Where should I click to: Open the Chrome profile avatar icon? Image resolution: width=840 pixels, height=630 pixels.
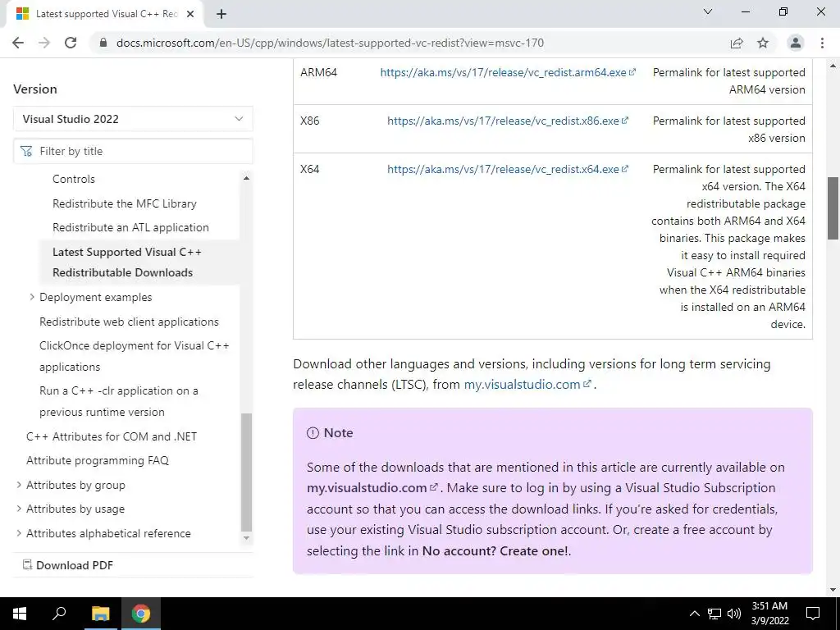click(796, 43)
